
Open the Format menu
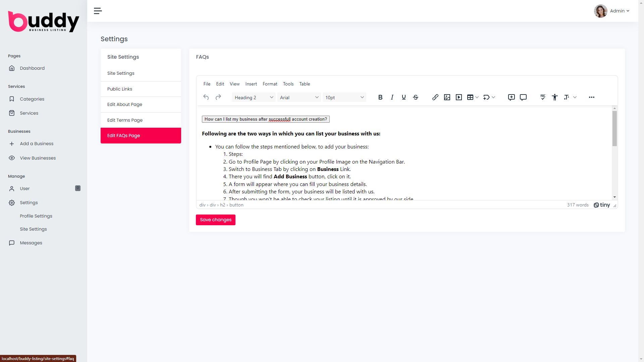coord(270,84)
